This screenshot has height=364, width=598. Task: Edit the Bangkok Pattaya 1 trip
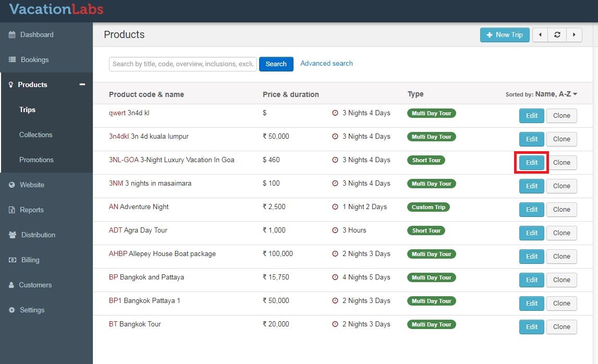[x=532, y=304]
